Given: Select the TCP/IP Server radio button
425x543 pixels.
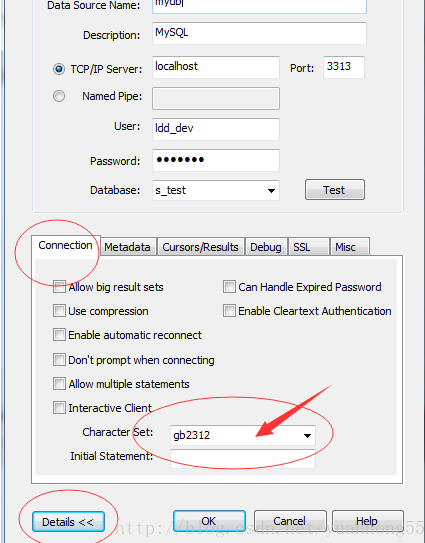Looking at the screenshot, I should [x=59, y=69].
